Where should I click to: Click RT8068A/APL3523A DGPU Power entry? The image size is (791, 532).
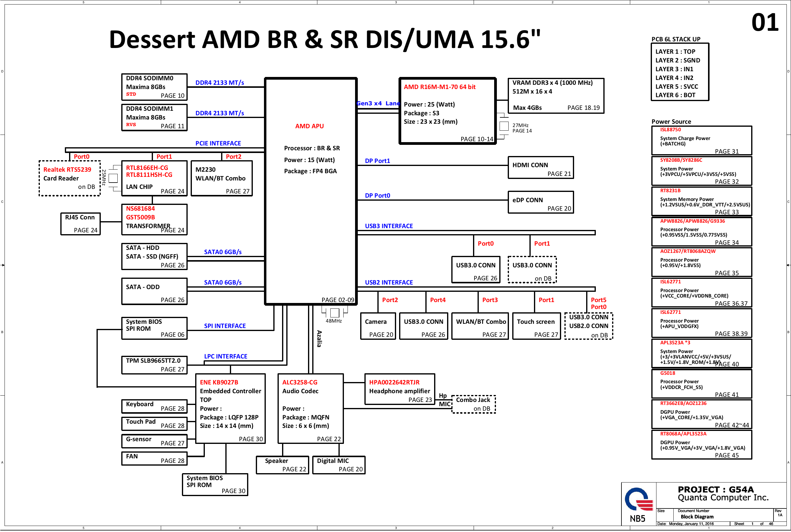pos(701,445)
